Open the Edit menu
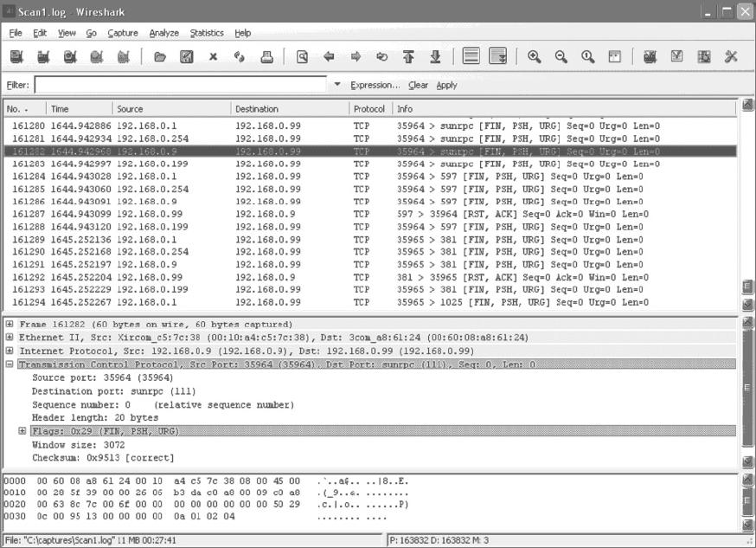The image size is (756, 548). pyautogui.click(x=40, y=33)
